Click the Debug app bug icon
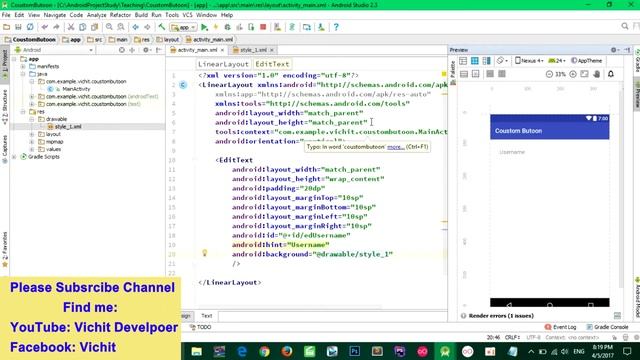The image size is (640, 360). (x=227, y=27)
